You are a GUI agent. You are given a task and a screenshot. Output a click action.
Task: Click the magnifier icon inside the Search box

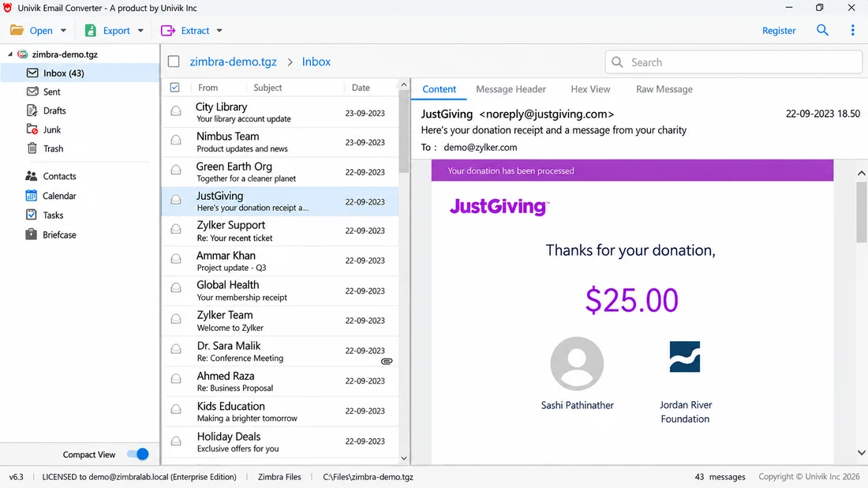(x=617, y=62)
